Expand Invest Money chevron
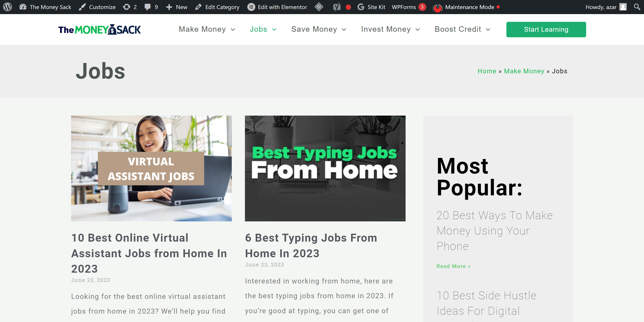The width and height of the screenshot is (644, 322). (x=418, y=30)
